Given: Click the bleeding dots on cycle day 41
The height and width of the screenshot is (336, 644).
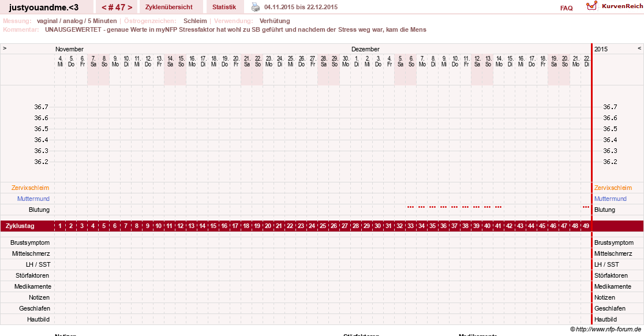Looking at the screenshot, I should pos(498,207).
